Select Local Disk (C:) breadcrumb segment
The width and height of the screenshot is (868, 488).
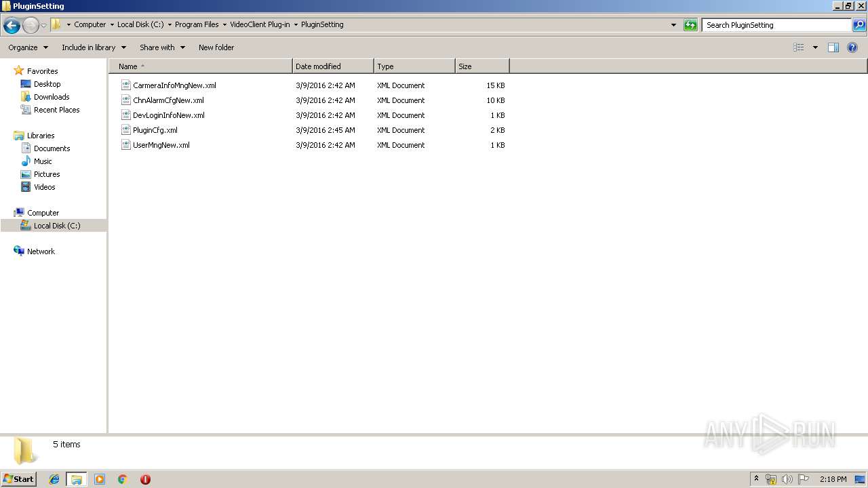[x=140, y=24]
